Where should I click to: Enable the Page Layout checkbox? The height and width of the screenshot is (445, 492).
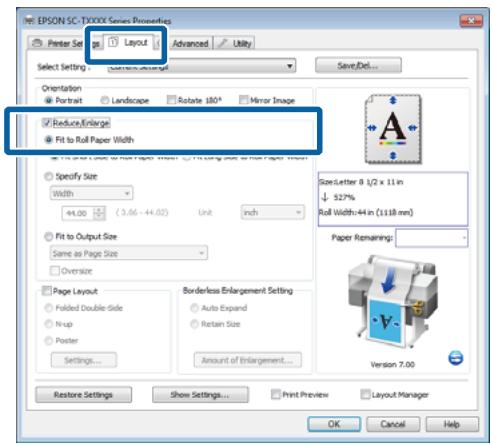(46, 291)
